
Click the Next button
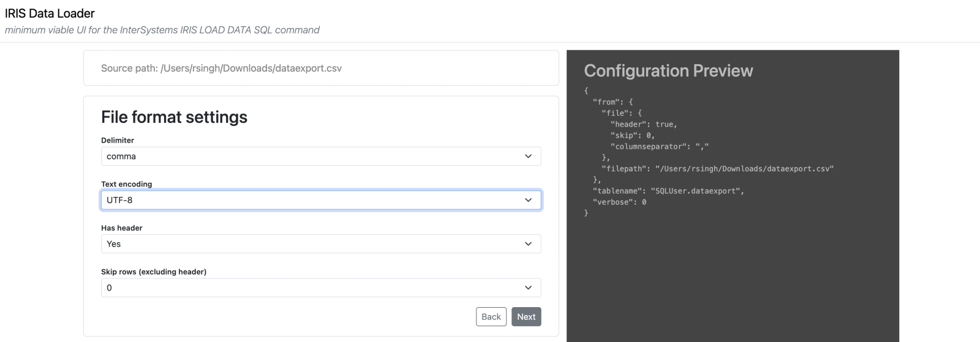point(526,316)
